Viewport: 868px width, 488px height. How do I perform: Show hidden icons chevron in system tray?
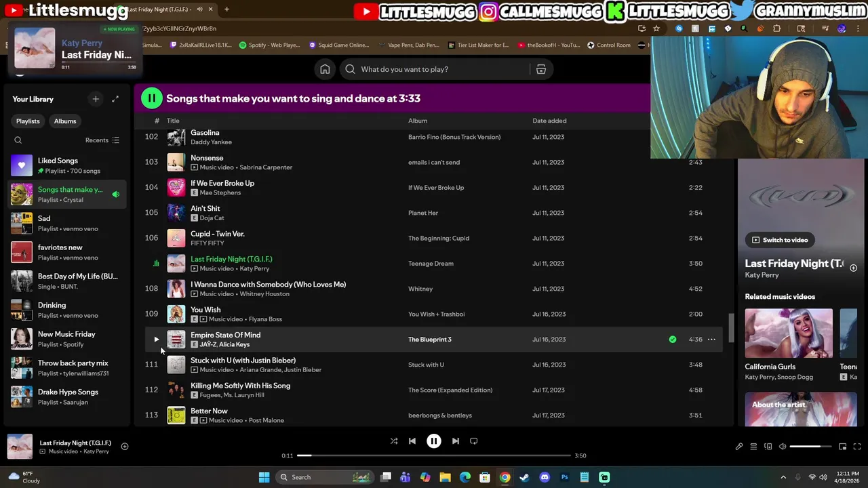(783, 477)
